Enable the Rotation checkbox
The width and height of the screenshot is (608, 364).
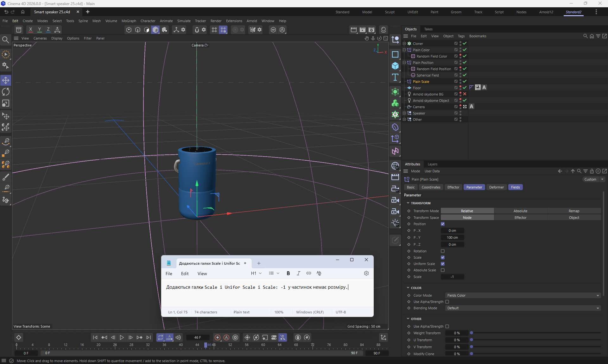point(443,251)
